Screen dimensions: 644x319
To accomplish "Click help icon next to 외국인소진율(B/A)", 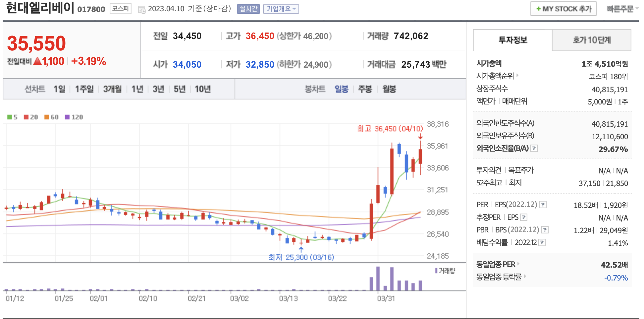I will pos(534,148).
